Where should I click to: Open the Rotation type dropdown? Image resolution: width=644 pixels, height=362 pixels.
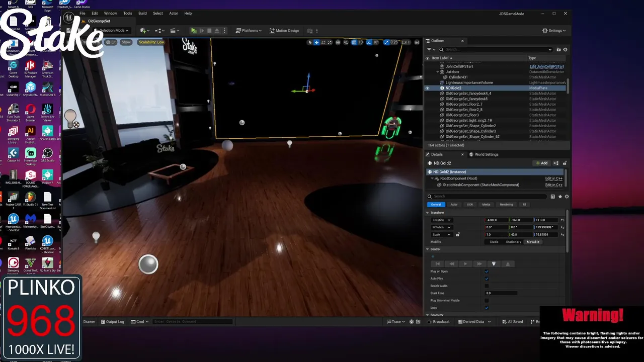441,227
